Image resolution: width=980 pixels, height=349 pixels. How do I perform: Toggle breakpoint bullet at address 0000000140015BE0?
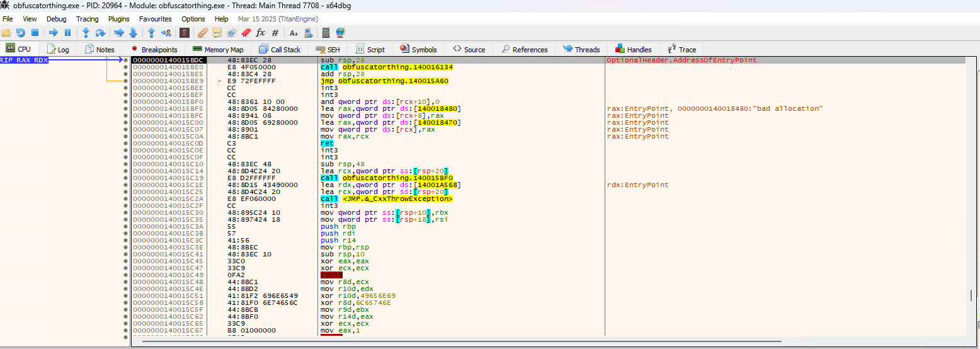coord(126,67)
